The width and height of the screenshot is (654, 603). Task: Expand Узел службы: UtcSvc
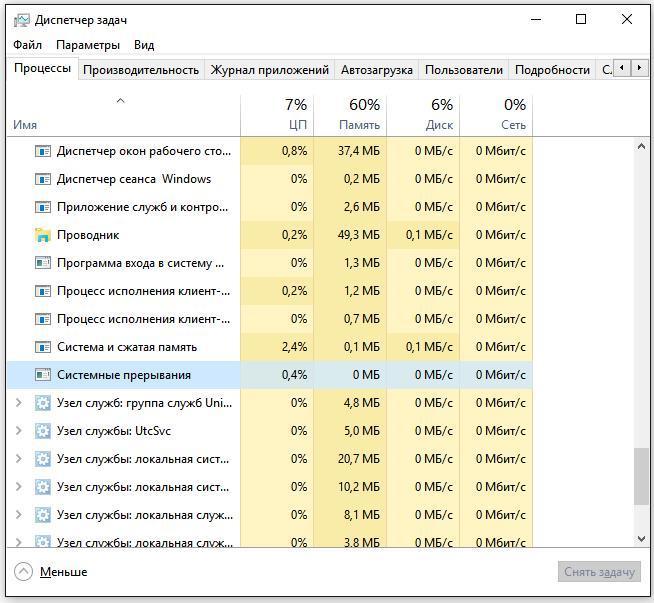pyautogui.click(x=18, y=431)
